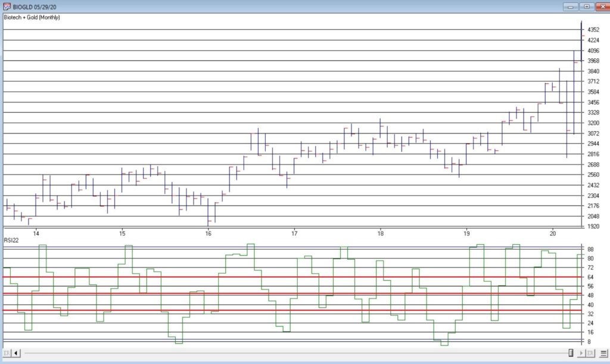Click the 2944 price axis label
Screen dimensions: 610x364
click(593, 144)
